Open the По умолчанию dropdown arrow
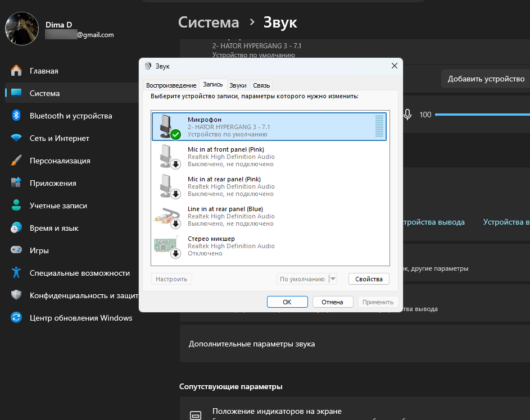The height and width of the screenshot is (420, 530). (333, 279)
